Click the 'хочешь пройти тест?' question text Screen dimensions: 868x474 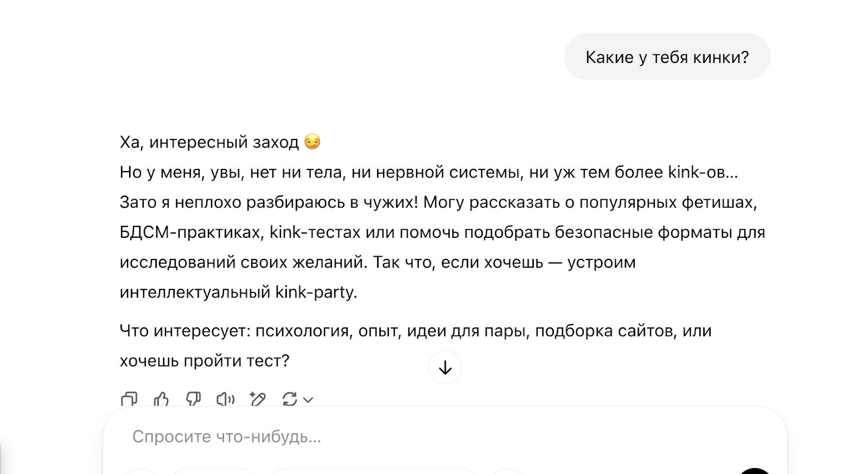[205, 360]
